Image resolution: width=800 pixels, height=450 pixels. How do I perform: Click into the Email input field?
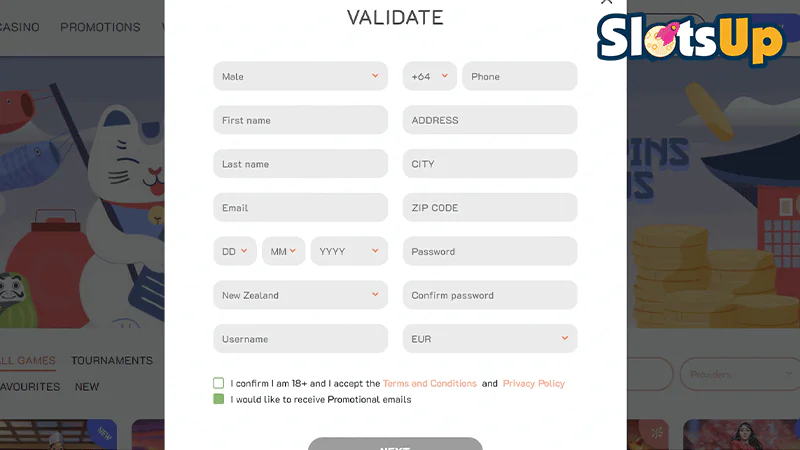[x=301, y=208]
